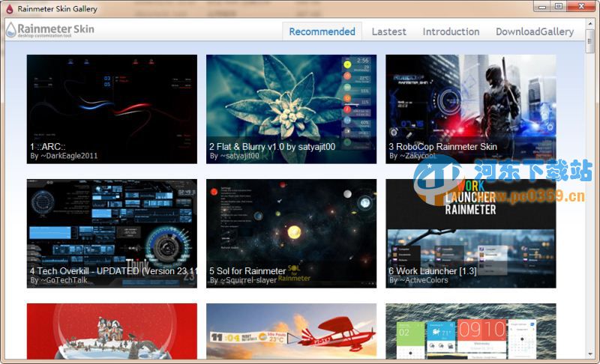
Task: Open the Sol for Rainmeter thumbnail
Action: click(x=291, y=234)
